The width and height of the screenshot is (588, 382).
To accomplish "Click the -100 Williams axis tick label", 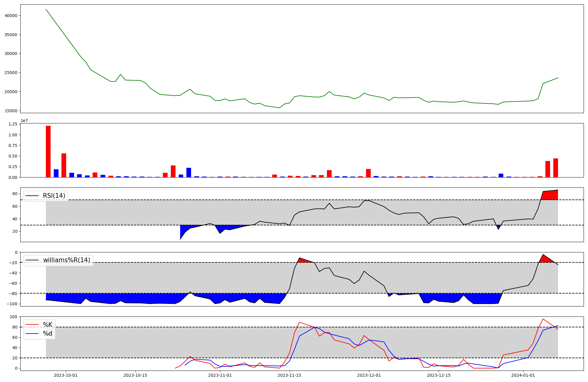I will pos(12,304).
